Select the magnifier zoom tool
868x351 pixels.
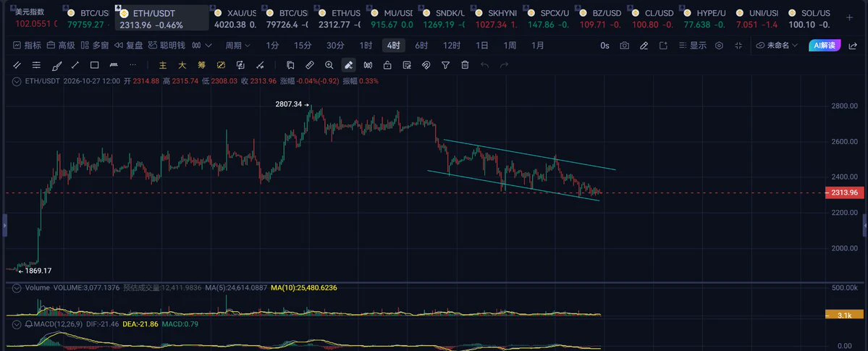329,65
